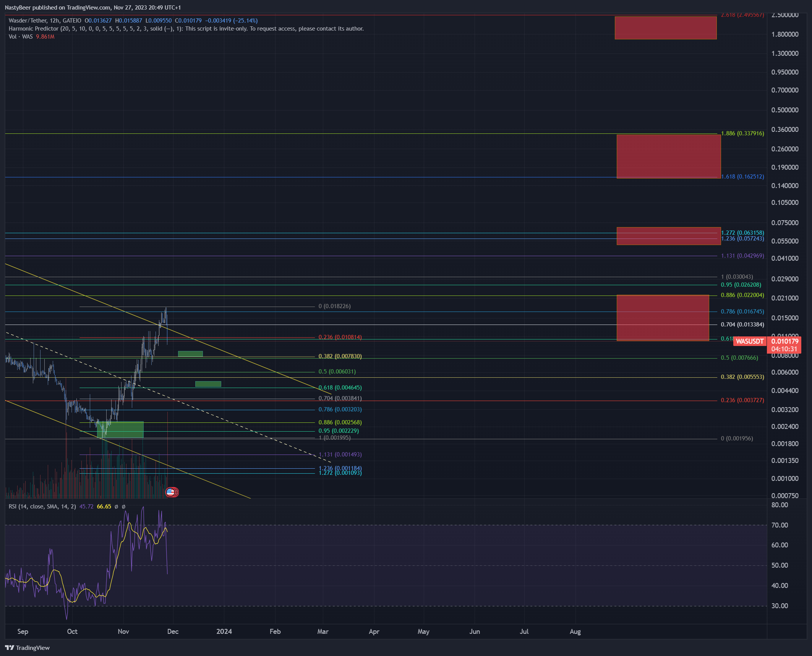The height and width of the screenshot is (656, 812).
Task: Click the 1.131 (0.001493) retracement label
Action: tap(340, 455)
